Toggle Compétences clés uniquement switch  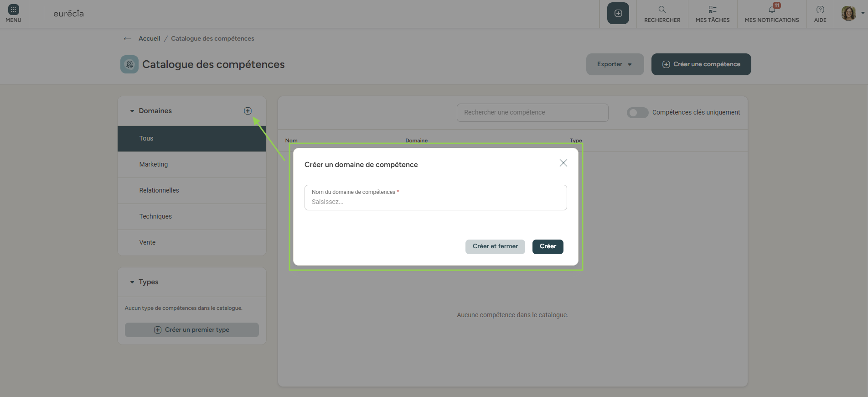pyautogui.click(x=637, y=113)
